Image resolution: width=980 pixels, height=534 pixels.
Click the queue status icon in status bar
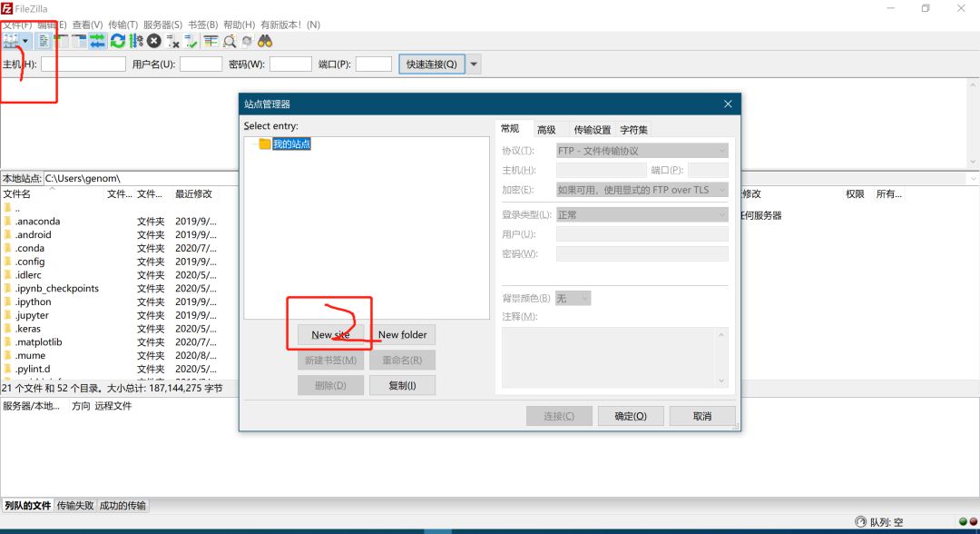tap(860, 521)
